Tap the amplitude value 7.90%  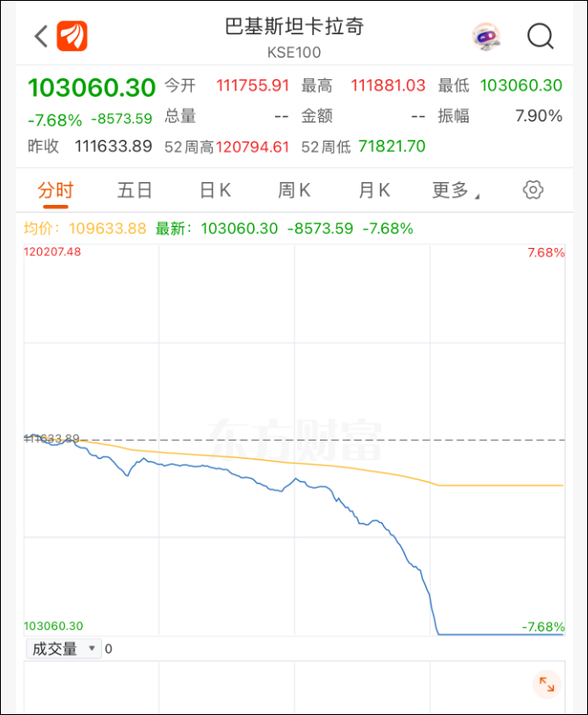(x=540, y=115)
